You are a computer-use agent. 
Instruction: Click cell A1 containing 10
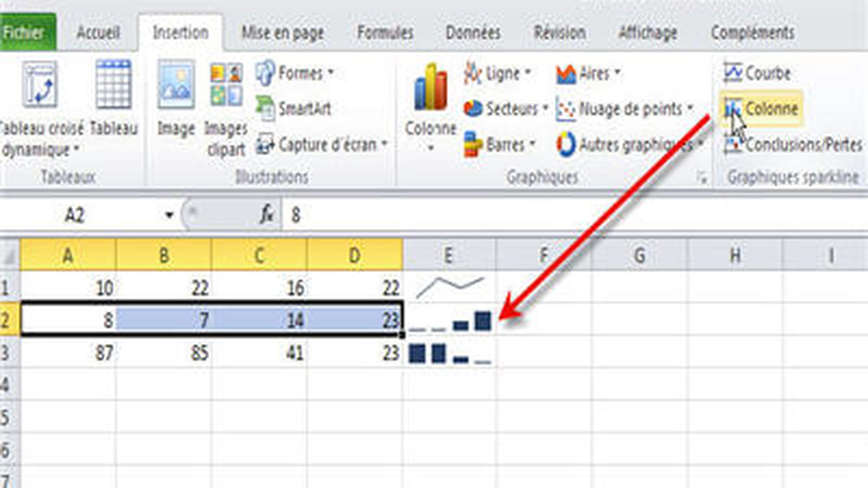click(x=68, y=287)
